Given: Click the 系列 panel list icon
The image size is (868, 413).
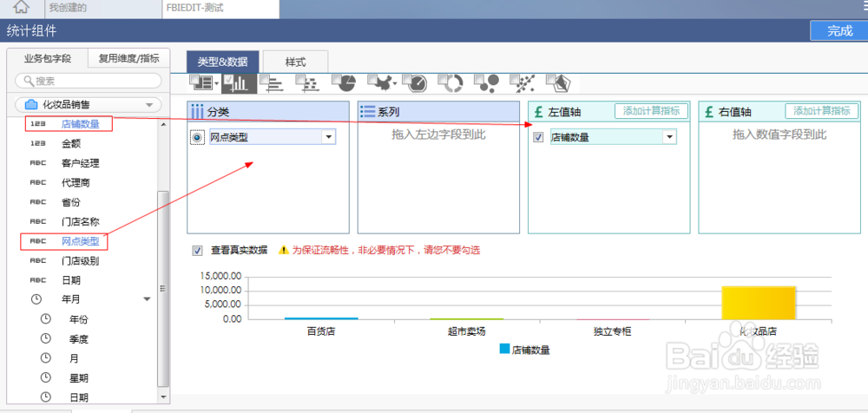Looking at the screenshot, I should coord(367,111).
